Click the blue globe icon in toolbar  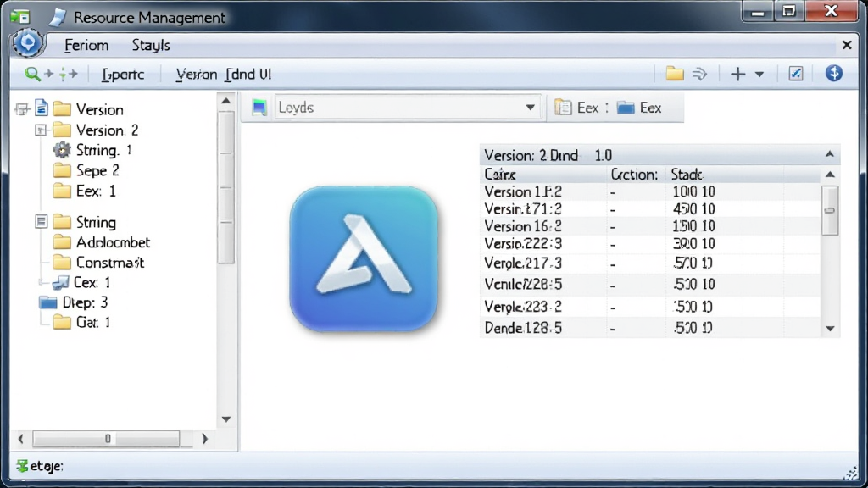pyautogui.click(x=834, y=73)
